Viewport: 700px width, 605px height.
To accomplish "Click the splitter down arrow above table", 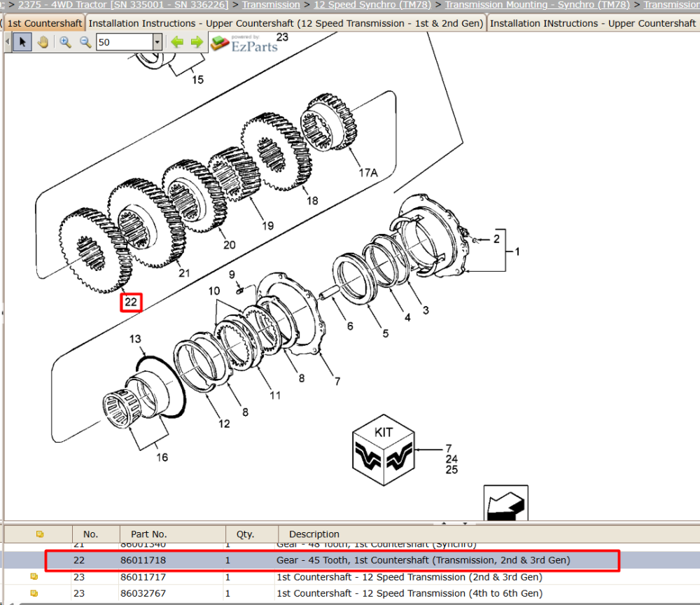I will click(465, 523).
